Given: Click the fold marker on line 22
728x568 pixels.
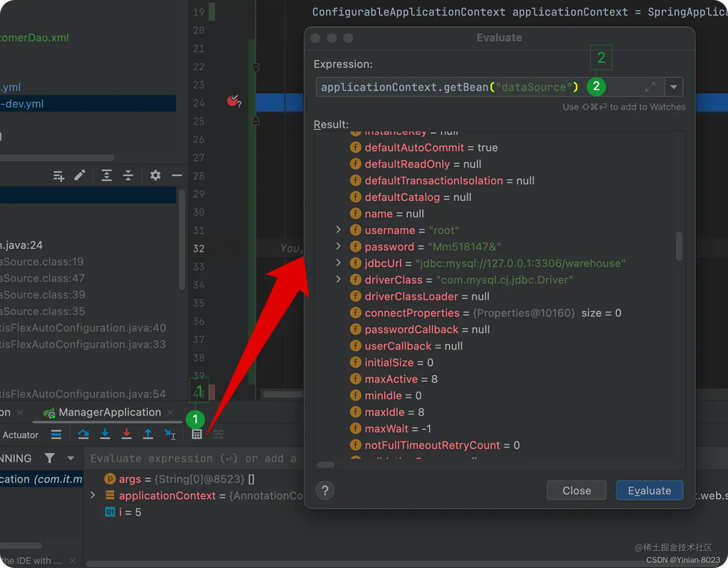Looking at the screenshot, I should click(256, 67).
